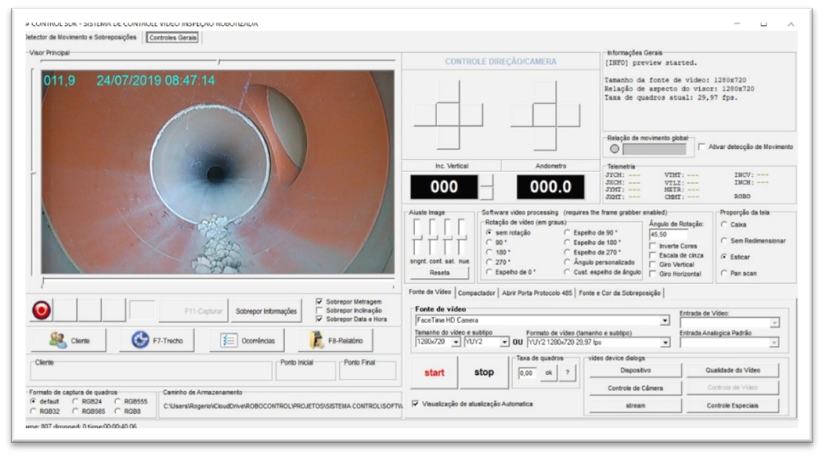824x457 pixels.
Task: Open the Ocorrências list button
Action: point(247,340)
